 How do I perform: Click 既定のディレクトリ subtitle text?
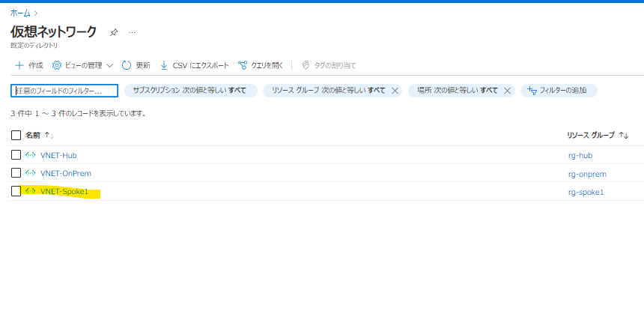point(34,46)
